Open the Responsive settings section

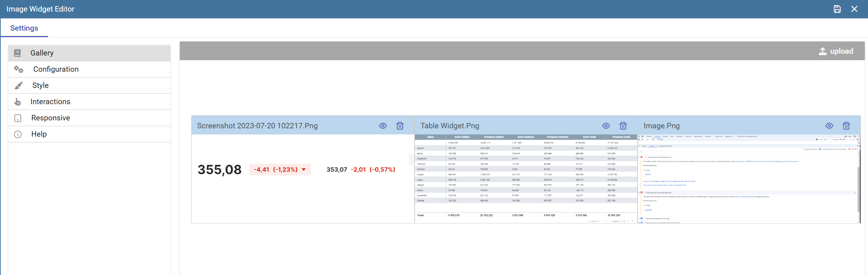pyautogui.click(x=89, y=118)
